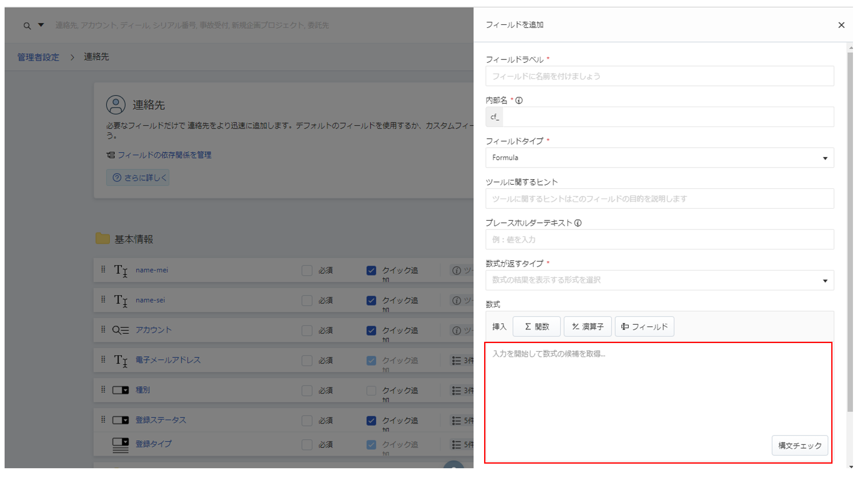Screen dimensions: 868x482
Task: Enable クイック追加 checkbox for 種別 row
Action: coord(371,391)
